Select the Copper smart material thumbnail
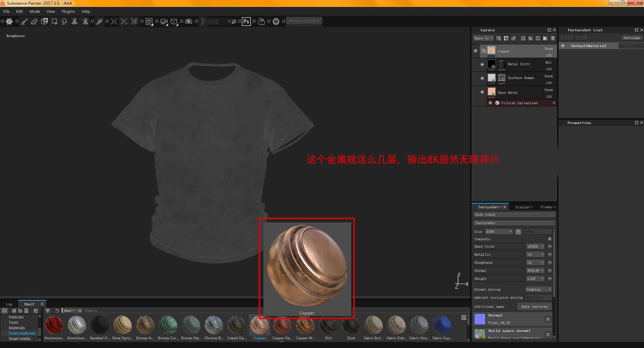644x348 pixels. 260,325
